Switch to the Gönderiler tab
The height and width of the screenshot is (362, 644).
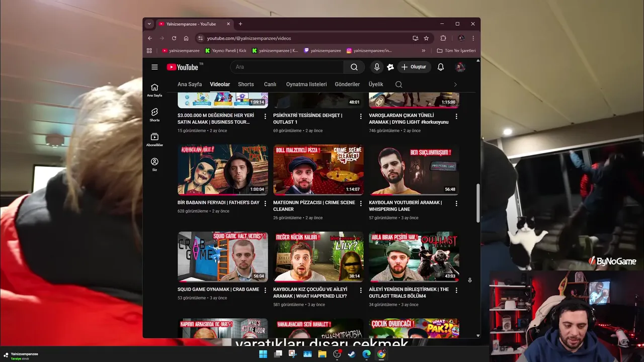(347, 84)
